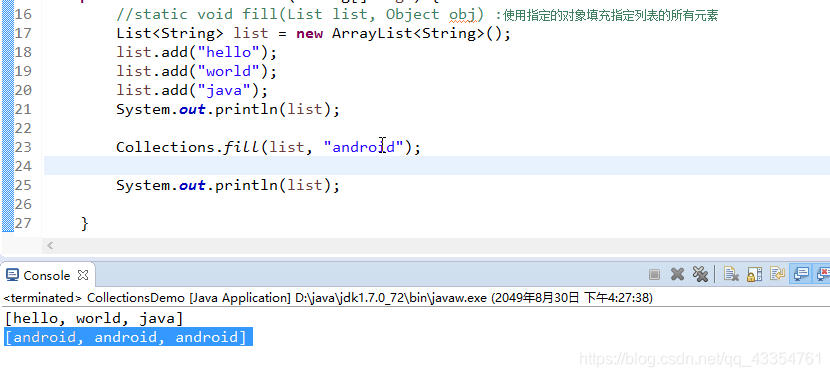Image resolution: width=830 pixels, height=377 pixels.
Task: Toggle Scroll Lock in the Console
Action: pyautogui.click(x=754, y=274)
